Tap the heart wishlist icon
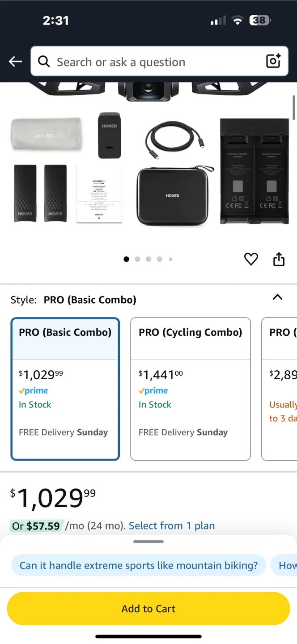 [x=251, y=259]
